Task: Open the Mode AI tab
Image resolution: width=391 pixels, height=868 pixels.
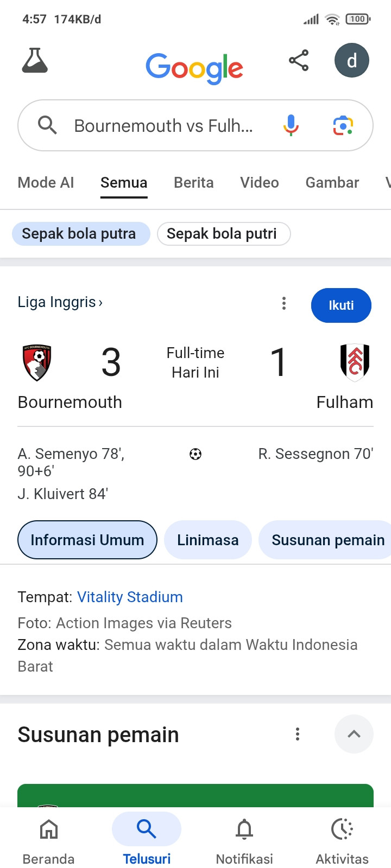Action: (x=46, y=183)
